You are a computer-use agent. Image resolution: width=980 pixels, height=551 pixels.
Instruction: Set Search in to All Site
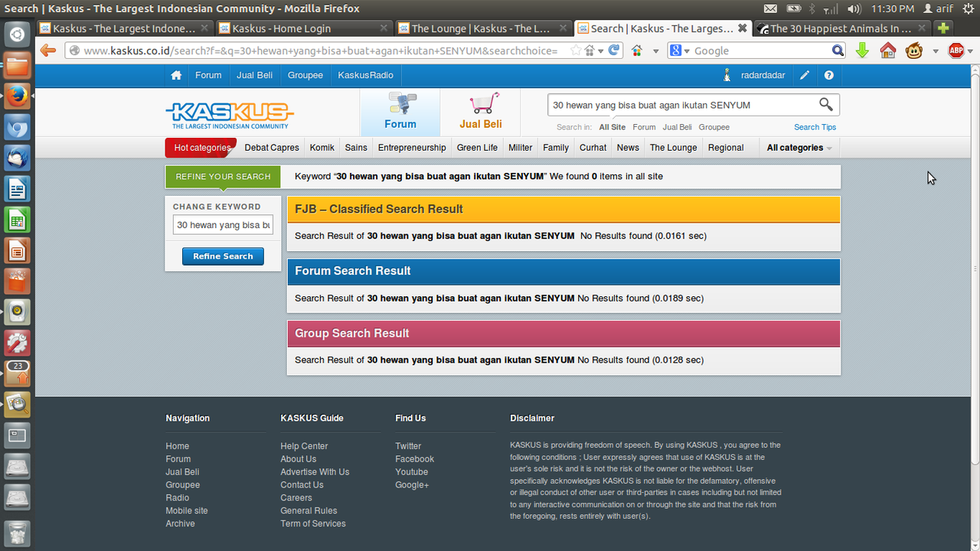612,127
